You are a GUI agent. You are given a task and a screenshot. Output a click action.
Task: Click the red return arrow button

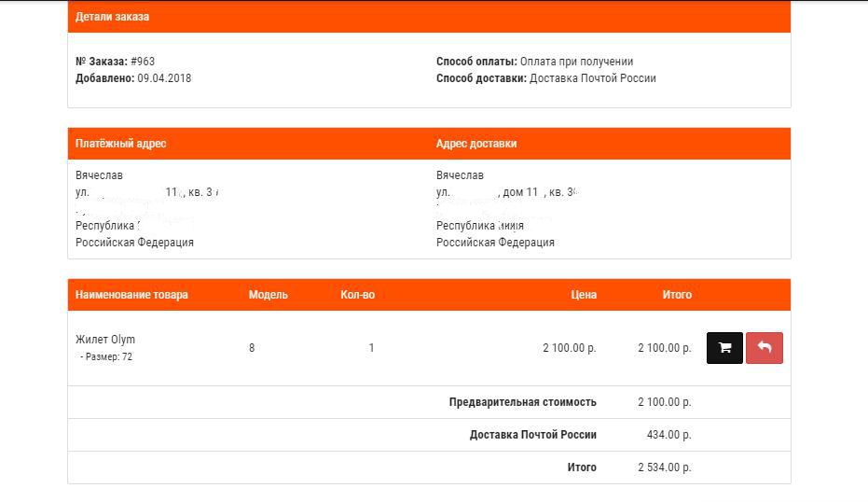click(765, 348)
